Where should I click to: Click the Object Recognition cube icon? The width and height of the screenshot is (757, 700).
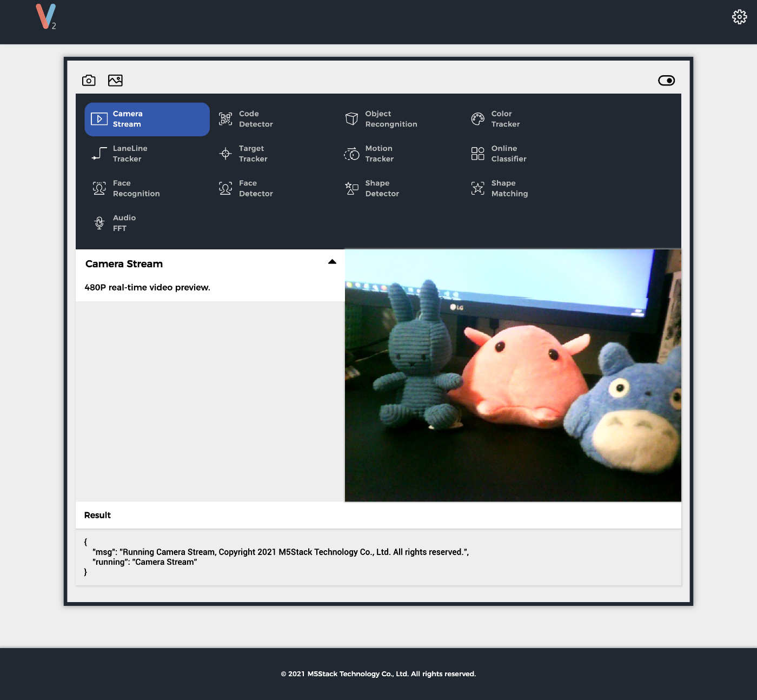(x=351, y=119)
